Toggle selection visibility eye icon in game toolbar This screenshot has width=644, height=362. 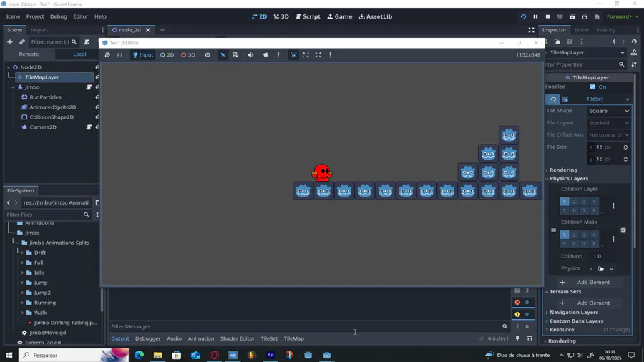click(x=208, y=54)
